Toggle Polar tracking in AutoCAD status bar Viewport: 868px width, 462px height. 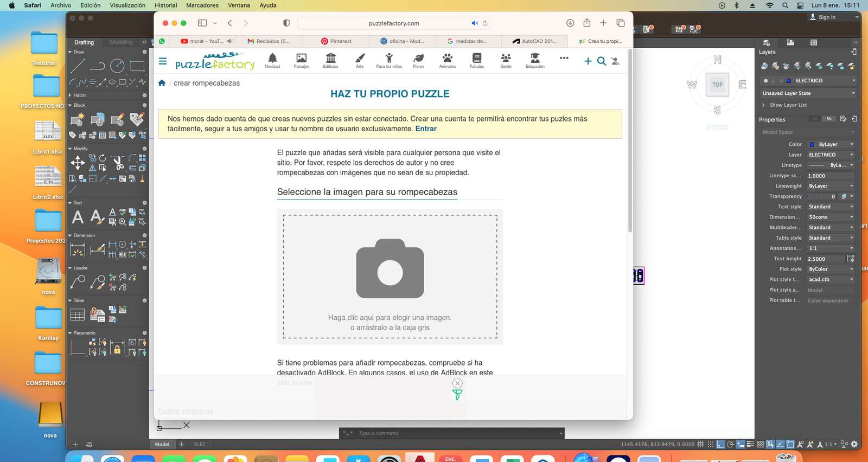tap(731, 444)
